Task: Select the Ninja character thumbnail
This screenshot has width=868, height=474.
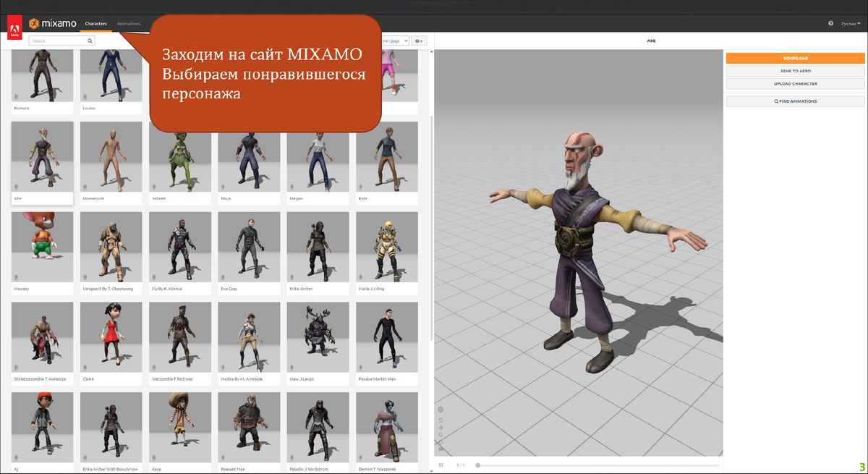Action: coord(250,162)
